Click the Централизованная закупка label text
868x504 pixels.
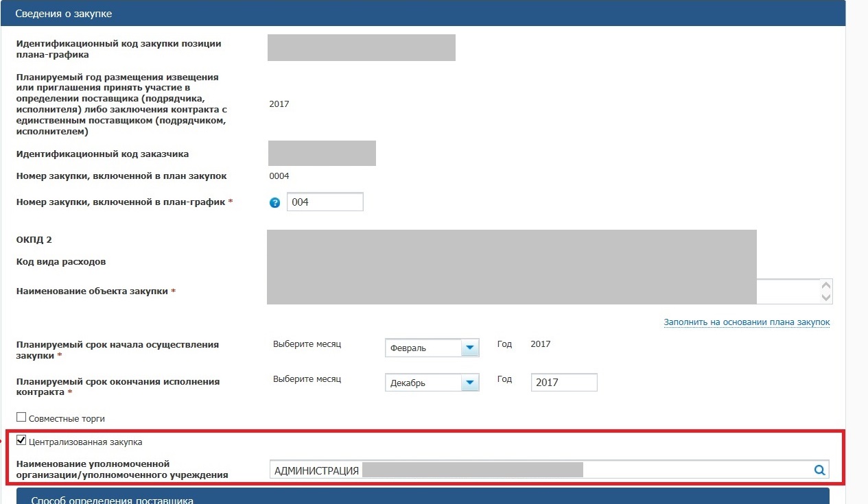click(x=86, y=442)
